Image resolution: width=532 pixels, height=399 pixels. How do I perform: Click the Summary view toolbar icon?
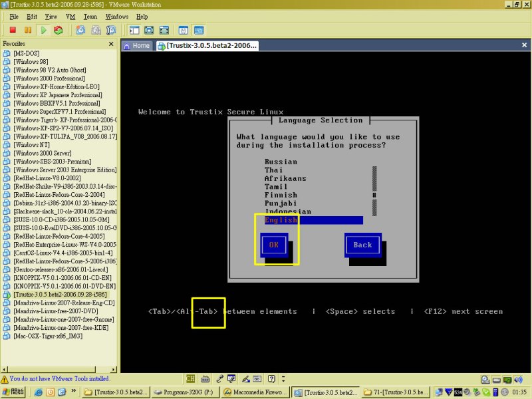tap(184, 30)
